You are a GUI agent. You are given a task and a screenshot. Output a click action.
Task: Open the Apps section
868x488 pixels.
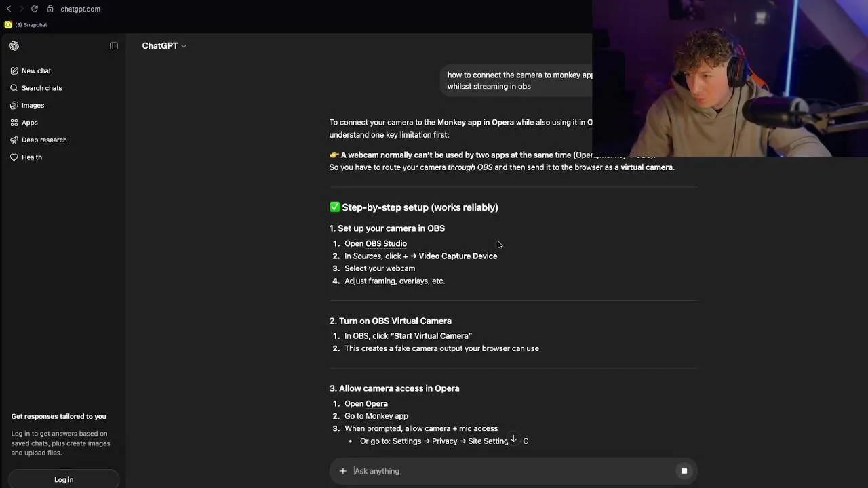(29, 123)
